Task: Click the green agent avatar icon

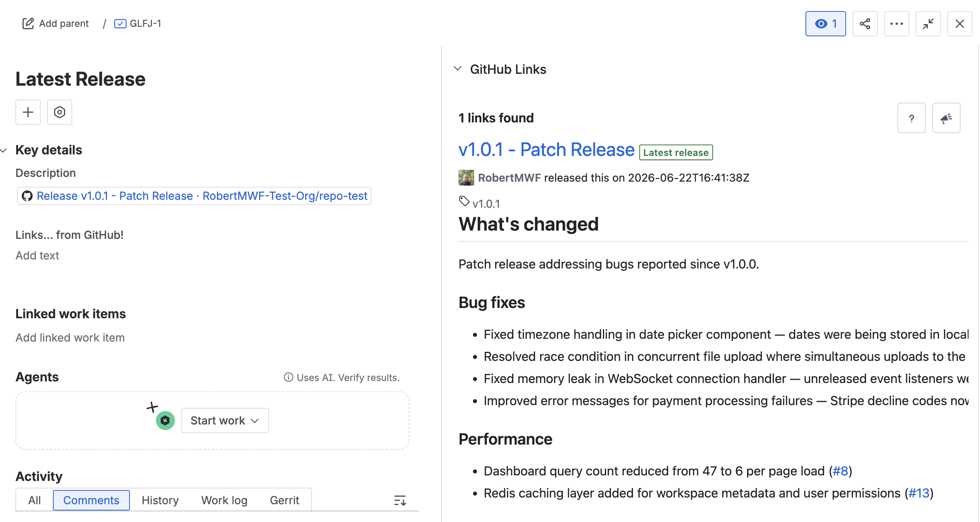Action: tap(165, 421)
